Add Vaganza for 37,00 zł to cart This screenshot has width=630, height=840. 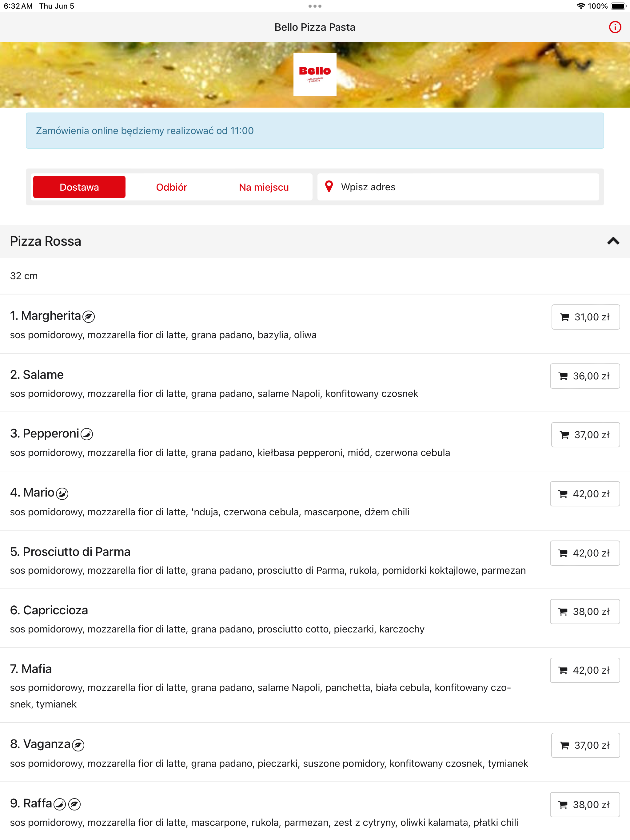coord(585,745)
